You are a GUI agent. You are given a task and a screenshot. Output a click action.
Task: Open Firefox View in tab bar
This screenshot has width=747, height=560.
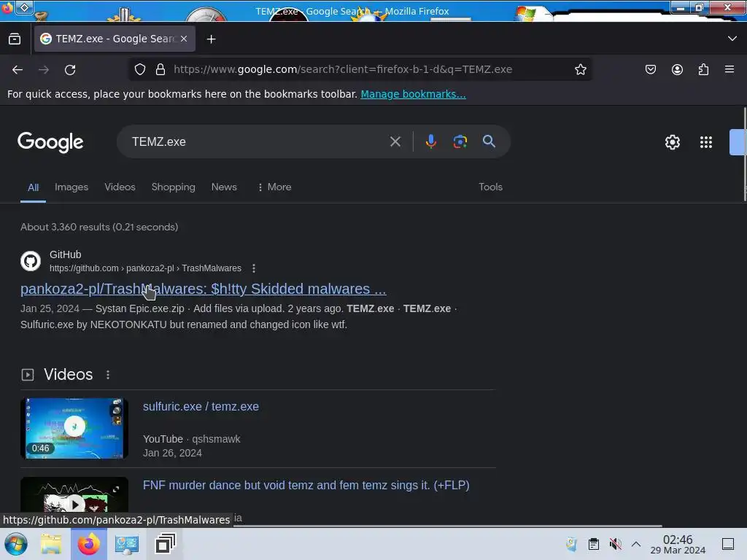tap(15, 39)
